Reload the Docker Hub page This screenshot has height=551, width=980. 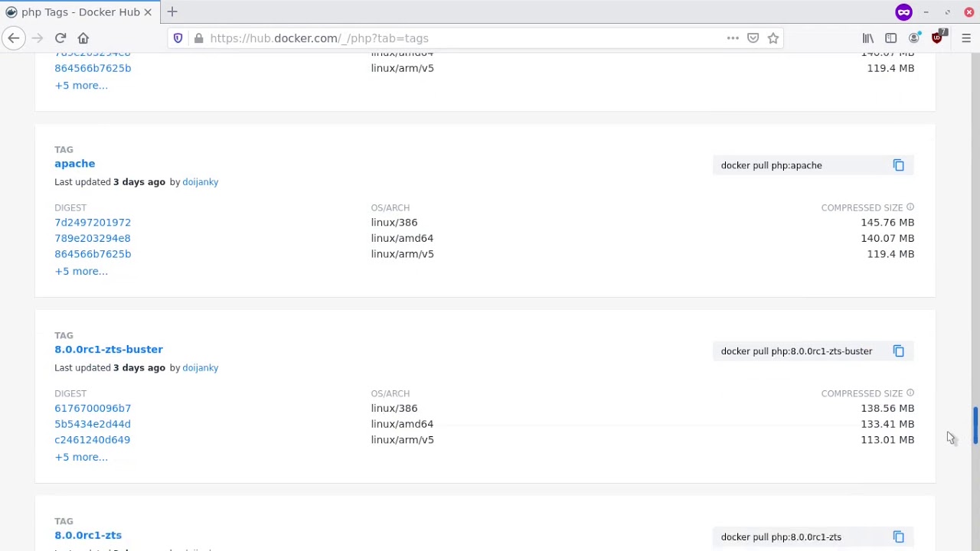tap(60, 38)
